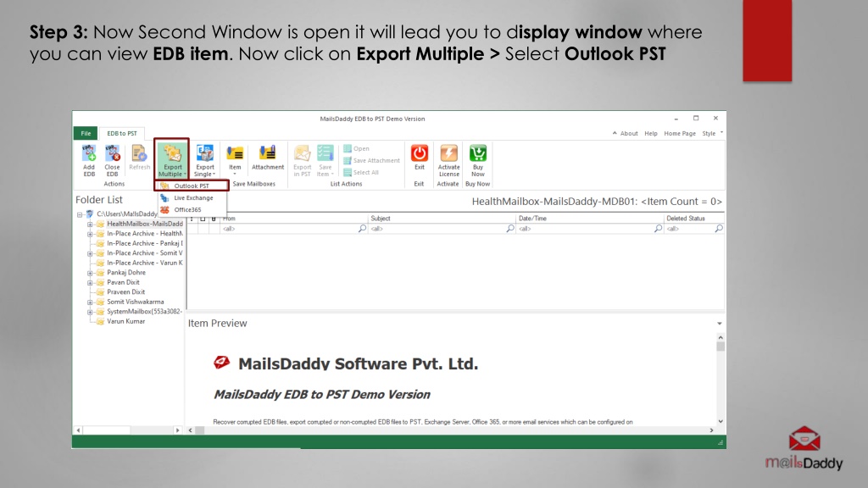
Task: Click the Item Preview vertical scrollbar thumb
Action: (721, 347)
